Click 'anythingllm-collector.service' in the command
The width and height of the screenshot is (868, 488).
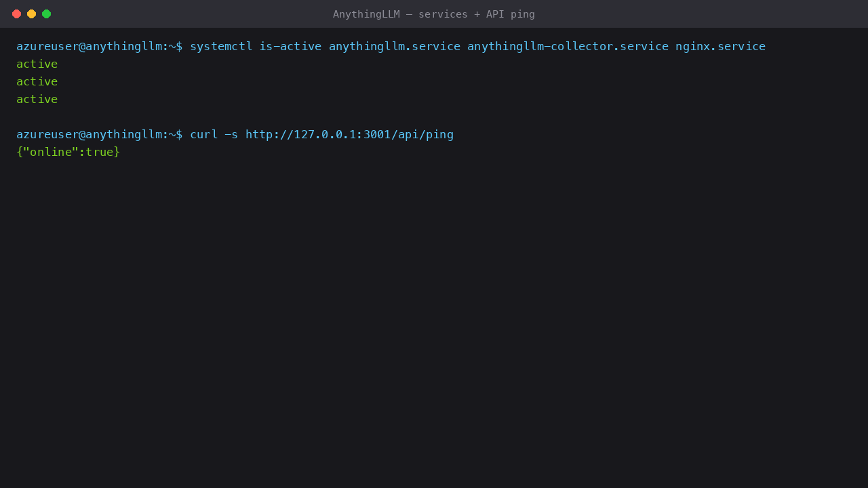(568, 46)
